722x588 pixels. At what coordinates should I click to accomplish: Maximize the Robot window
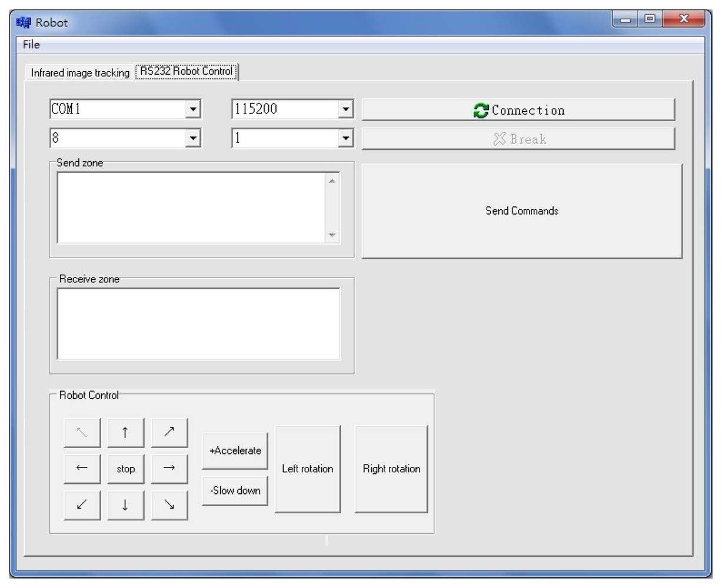pyautogui.click(x=650, y=20)
